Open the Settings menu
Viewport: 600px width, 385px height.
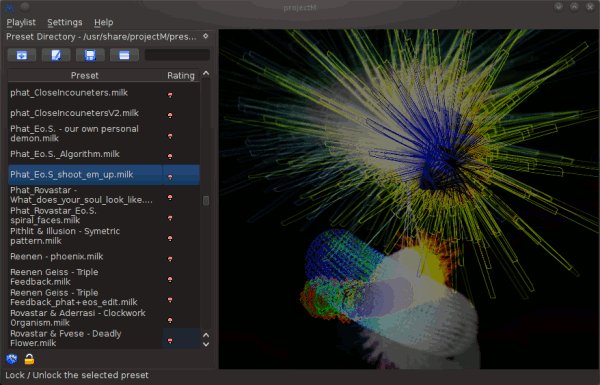[x=65, y=22]
